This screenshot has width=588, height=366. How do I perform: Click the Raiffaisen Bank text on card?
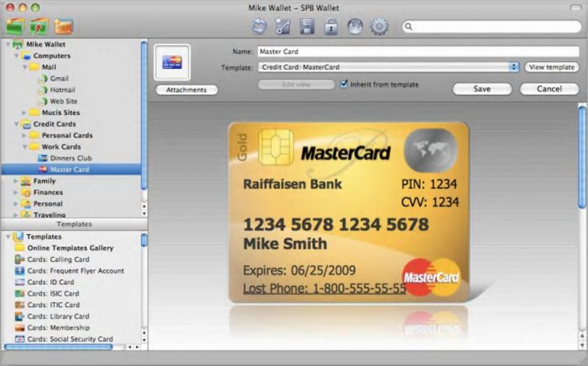pos(292,184)
